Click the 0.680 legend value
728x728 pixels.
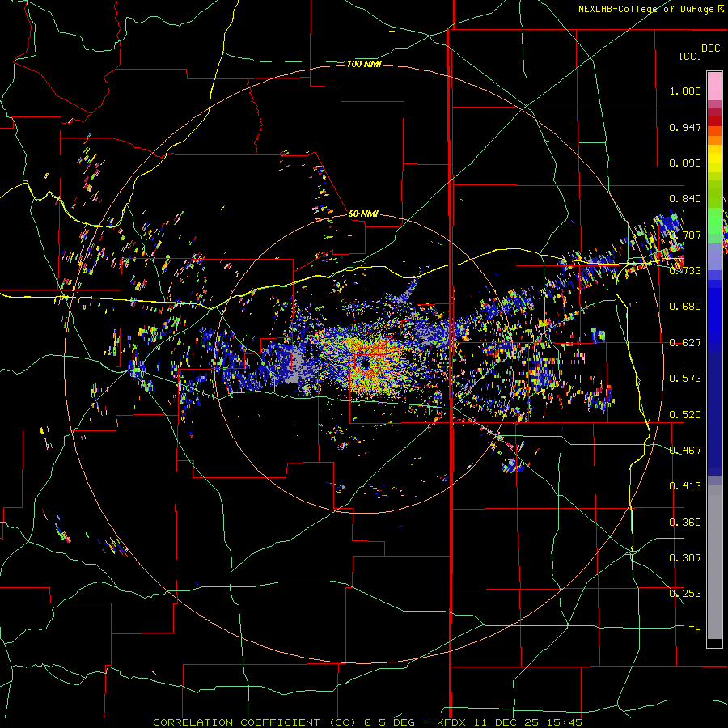(x=685, y=307)
